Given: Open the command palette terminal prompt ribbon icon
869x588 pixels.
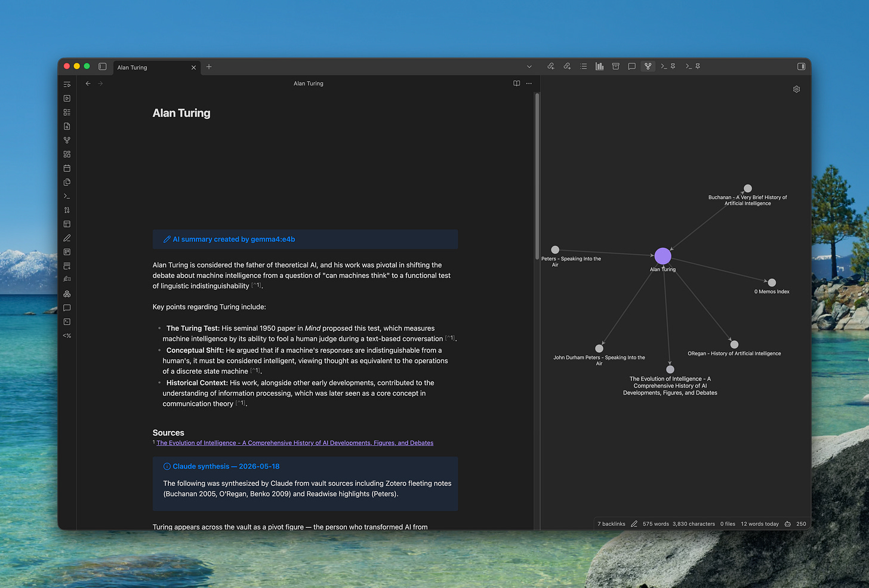Looking at the screenshot, I should click(x=67, y=196).
